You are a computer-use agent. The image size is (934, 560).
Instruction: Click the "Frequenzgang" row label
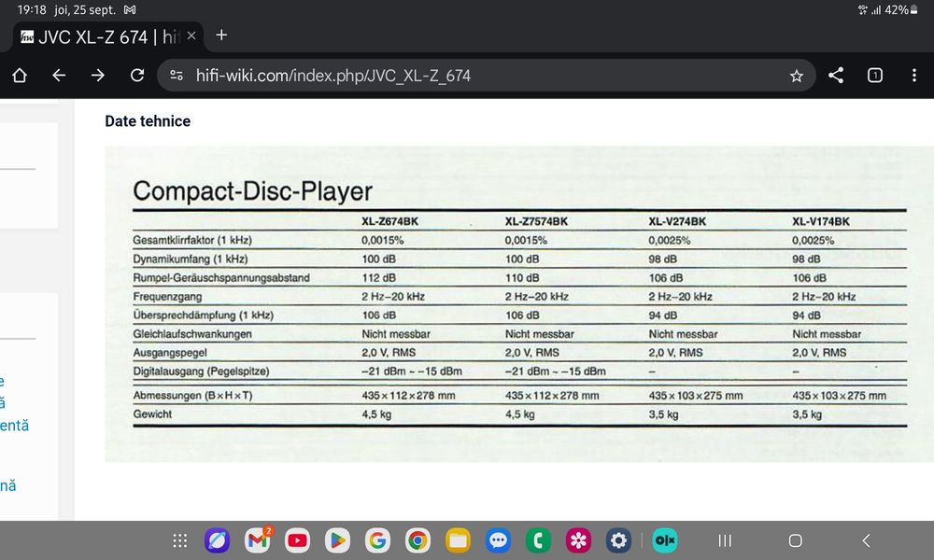click(x=167, y=297)
